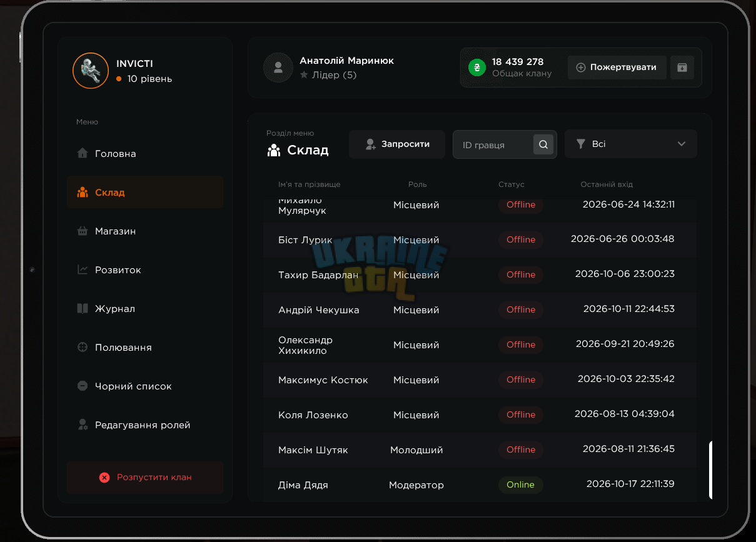Click the Розпустити клан button
Screen dimensions: 756x542
coord(145,478)
